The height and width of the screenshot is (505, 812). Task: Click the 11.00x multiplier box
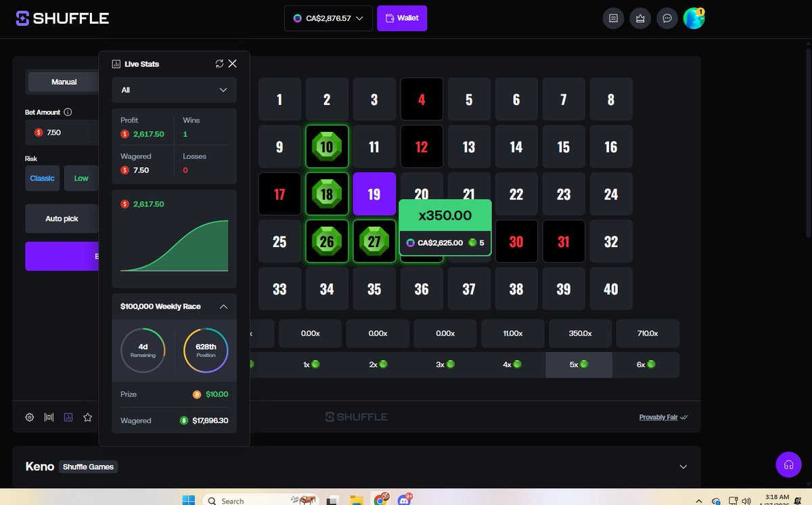[x=512, y=333]
